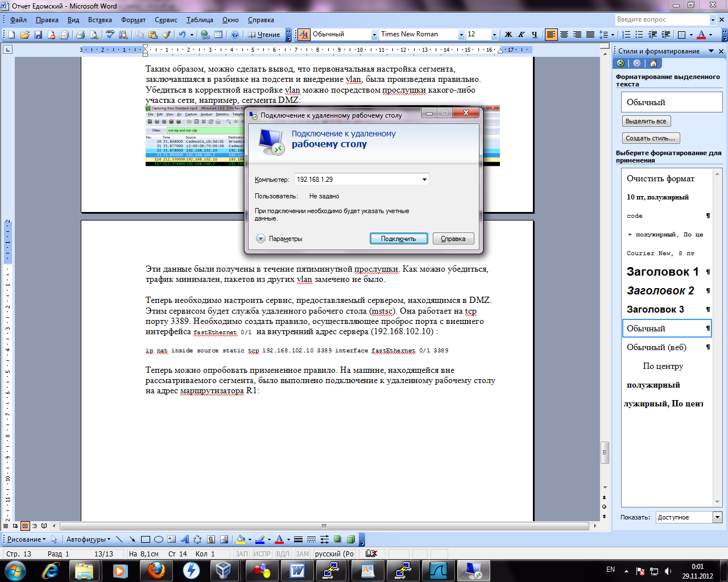Toggle Center paragraph alignment
The height and width of the screenshot is (582, 728).
(564, 35)
